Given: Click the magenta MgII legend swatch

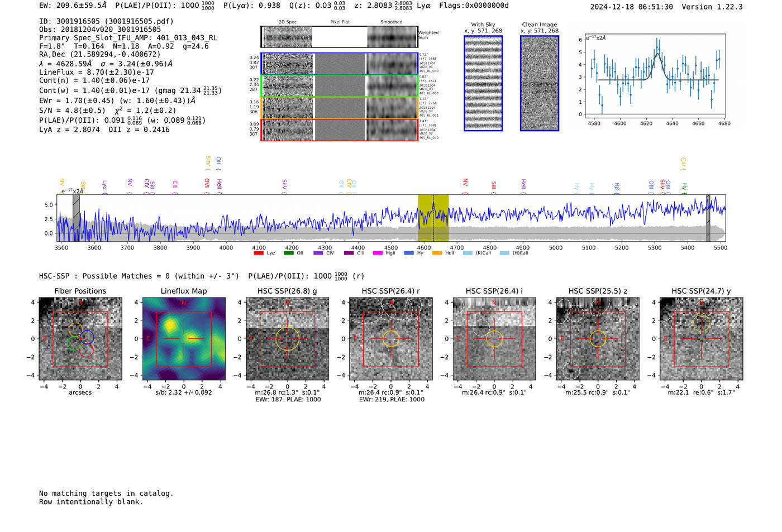Looking at the screenshot, I should [378, 253].
